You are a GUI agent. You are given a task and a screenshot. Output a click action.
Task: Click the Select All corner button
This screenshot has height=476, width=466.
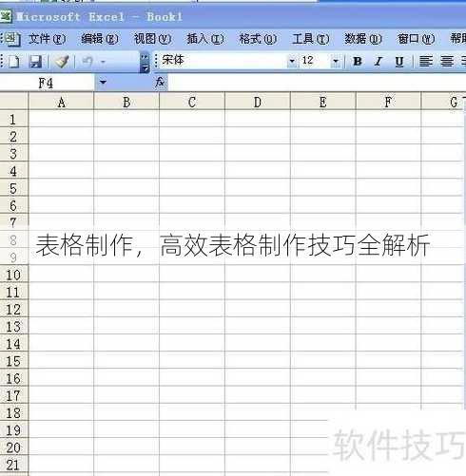(x=14, y=101)
